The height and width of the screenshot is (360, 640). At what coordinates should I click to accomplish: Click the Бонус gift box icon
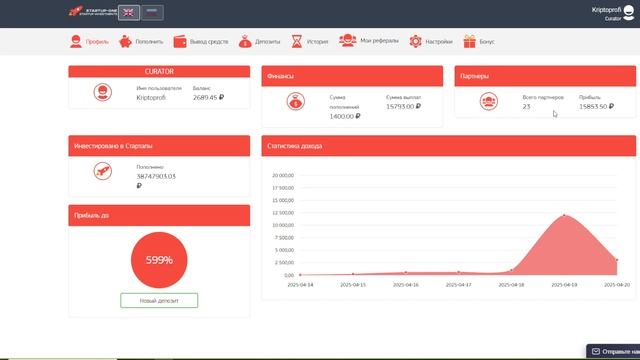coord(469,41)
